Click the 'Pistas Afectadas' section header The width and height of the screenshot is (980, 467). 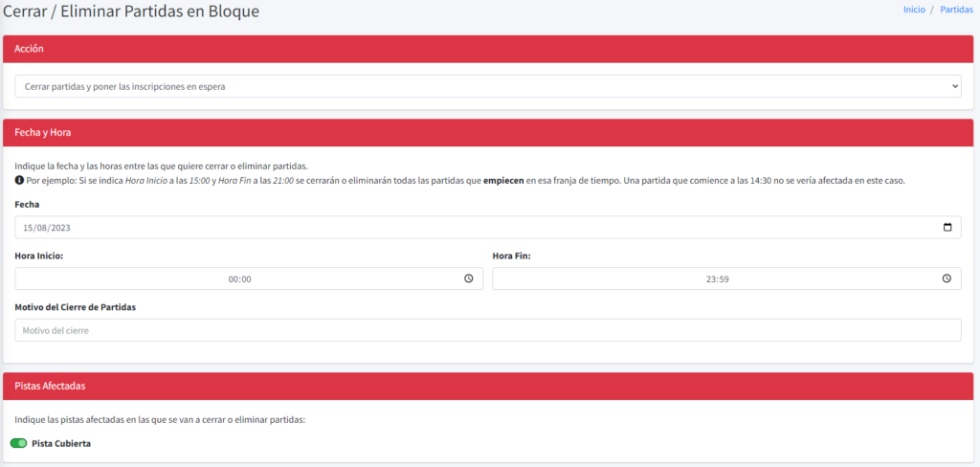pos(488,387)
